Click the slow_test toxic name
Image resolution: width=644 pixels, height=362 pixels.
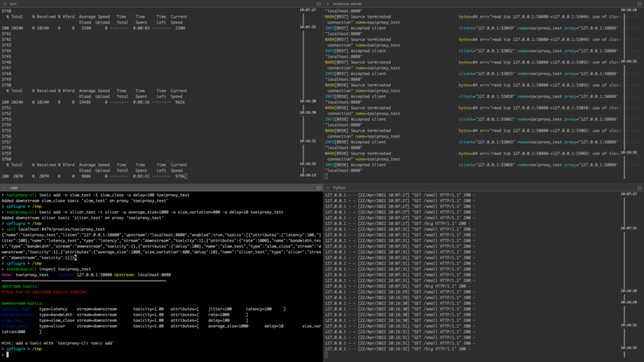(13, 321)
